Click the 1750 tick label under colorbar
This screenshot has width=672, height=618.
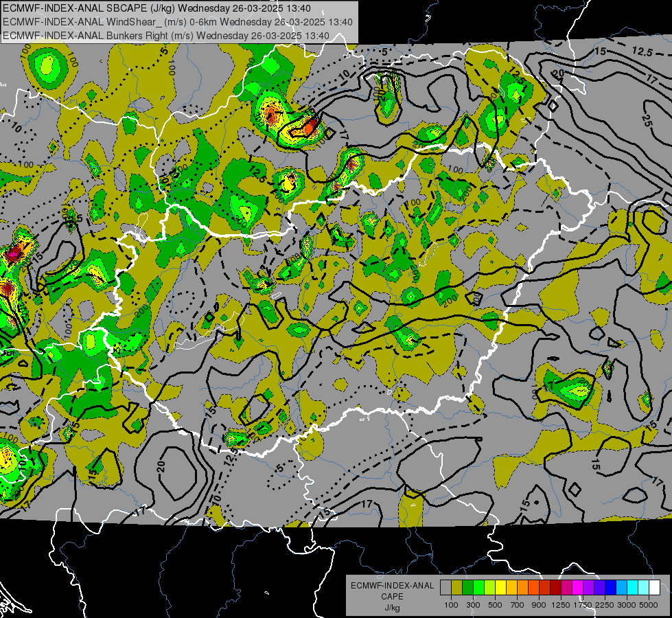pyautogui.click(x=583, y=605)
